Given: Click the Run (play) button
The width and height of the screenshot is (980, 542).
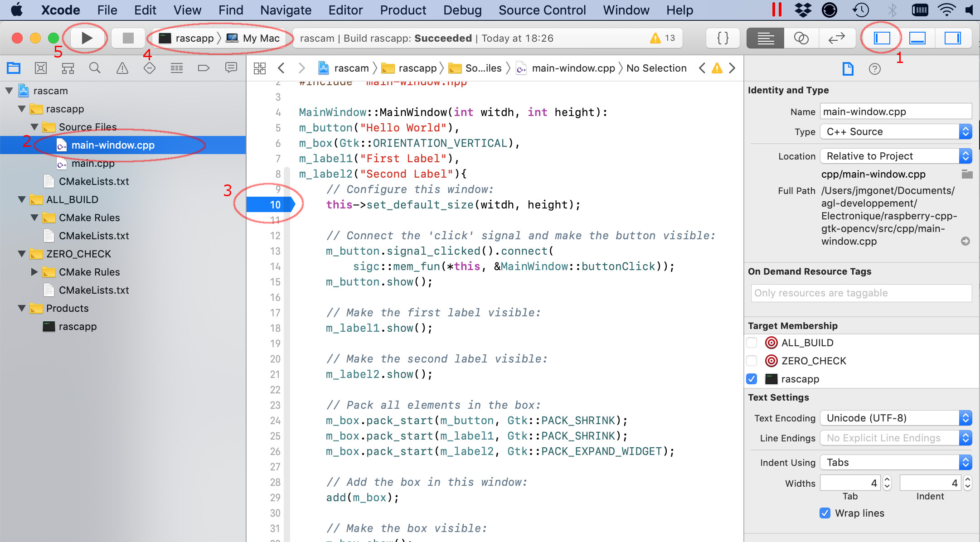Looking at the screenshot, I should [x=87, y=38].
